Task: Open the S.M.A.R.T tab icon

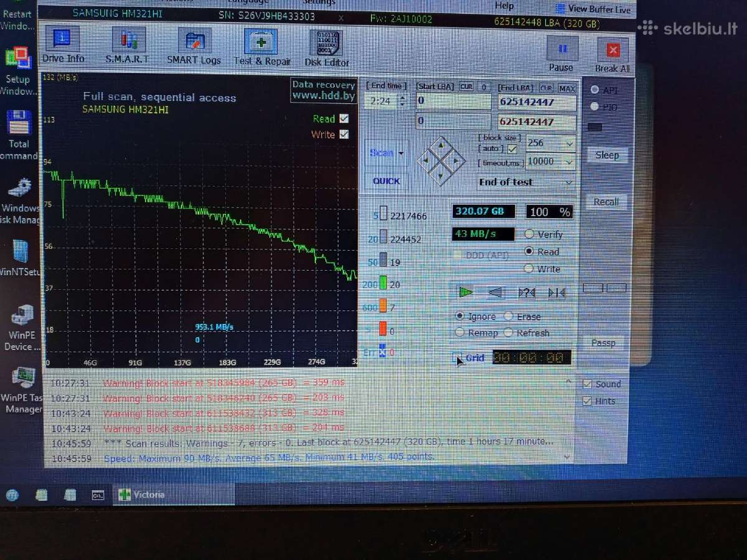Action: coord(128,45)
